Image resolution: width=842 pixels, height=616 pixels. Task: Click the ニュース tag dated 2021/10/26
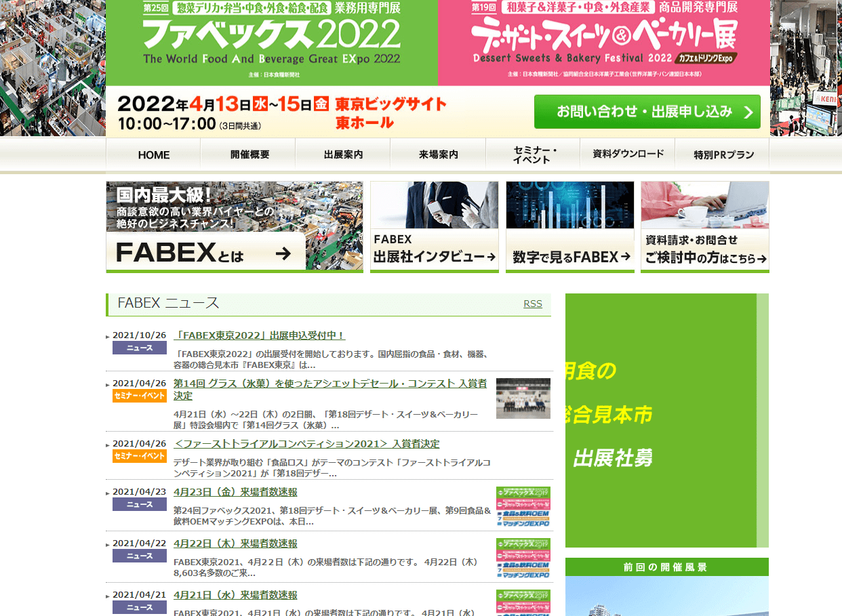[140, 348]
